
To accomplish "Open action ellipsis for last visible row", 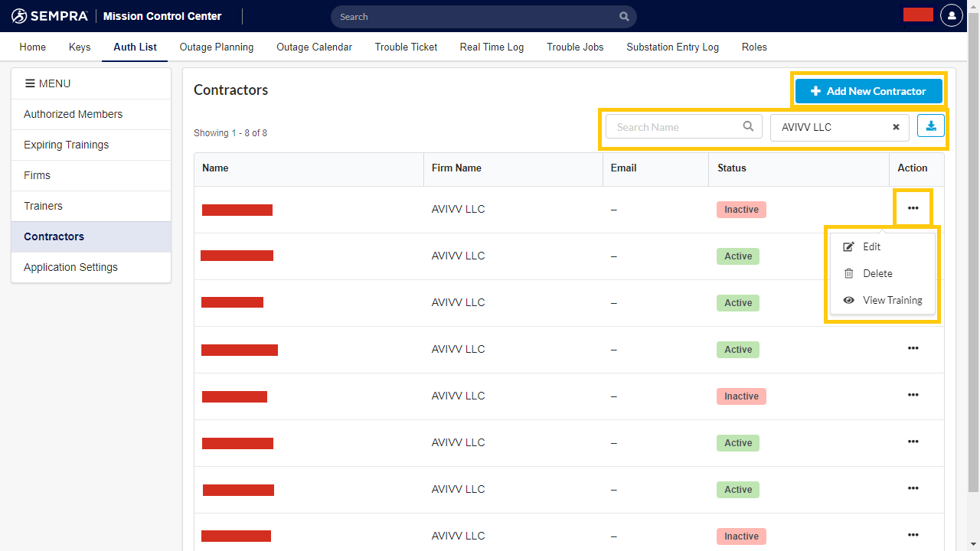I will (x=913, y=535).
